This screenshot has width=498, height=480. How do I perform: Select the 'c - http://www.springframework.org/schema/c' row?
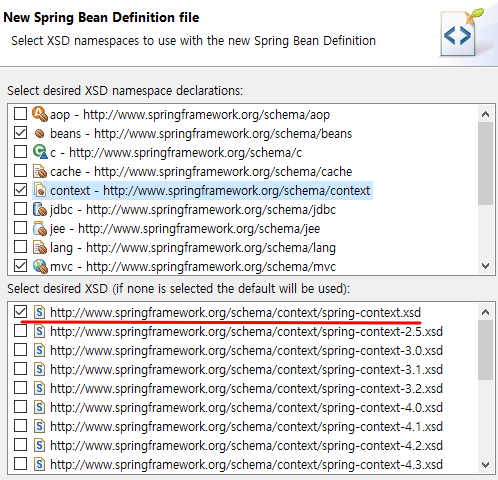pyautogui.click(x=176, y=152)
